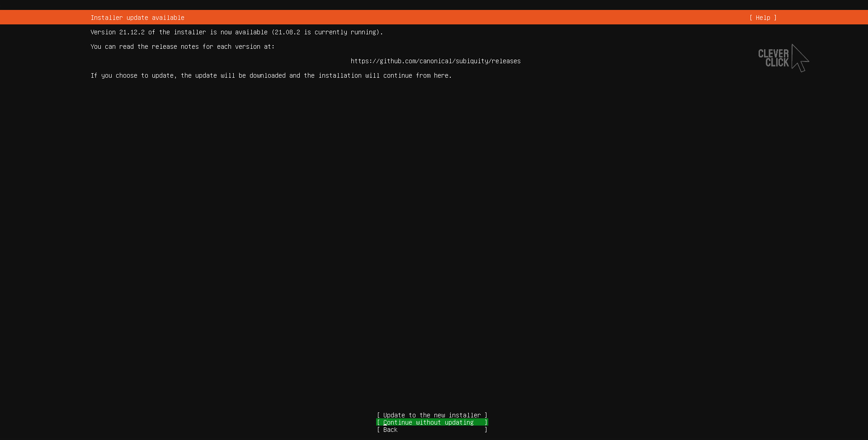Click the green highlighted selection bar's right bracket
The image size is (868, 440).
click(x=486, y=422)
